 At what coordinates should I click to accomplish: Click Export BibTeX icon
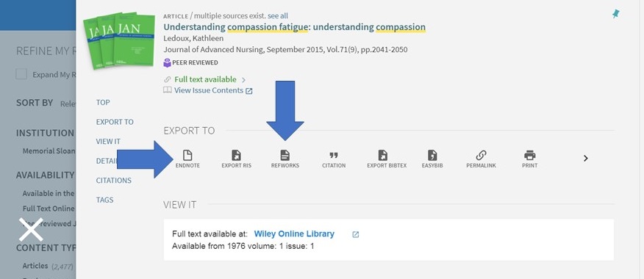click(387, 159)
